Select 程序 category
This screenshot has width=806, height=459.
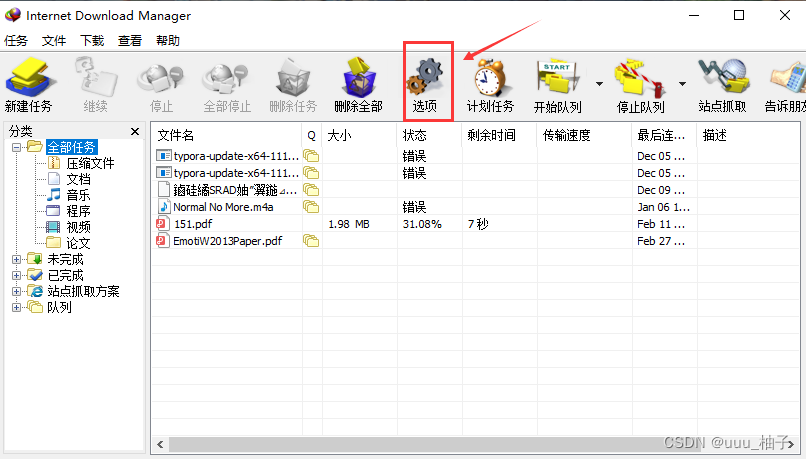[78, 211]
